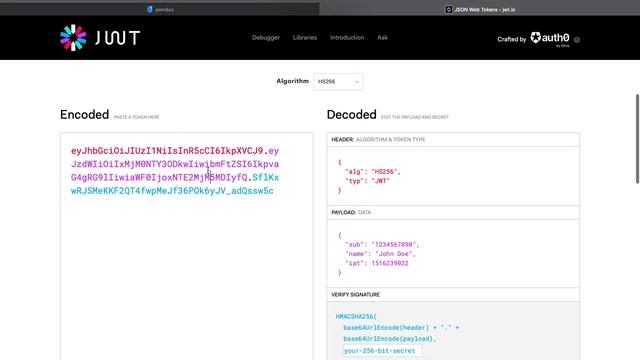Click the HMACSHA256( text
Viewport: 640px width, 360px height.
(x=356, y=316)
